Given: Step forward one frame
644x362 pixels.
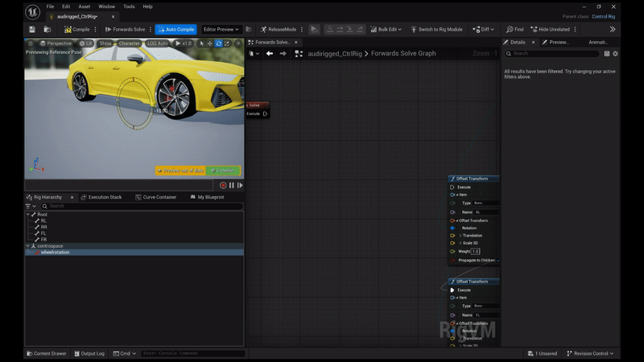Looking at the screenshot, I should pyautogui.click(x=240, y=186).
